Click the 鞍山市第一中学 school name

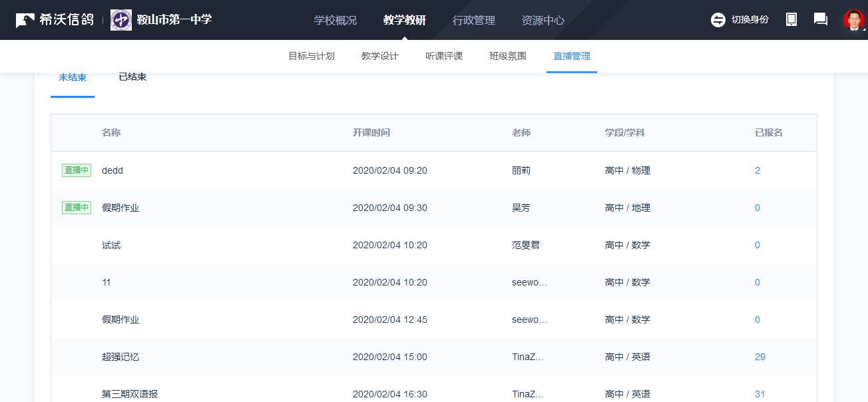(x=174, y=19)
